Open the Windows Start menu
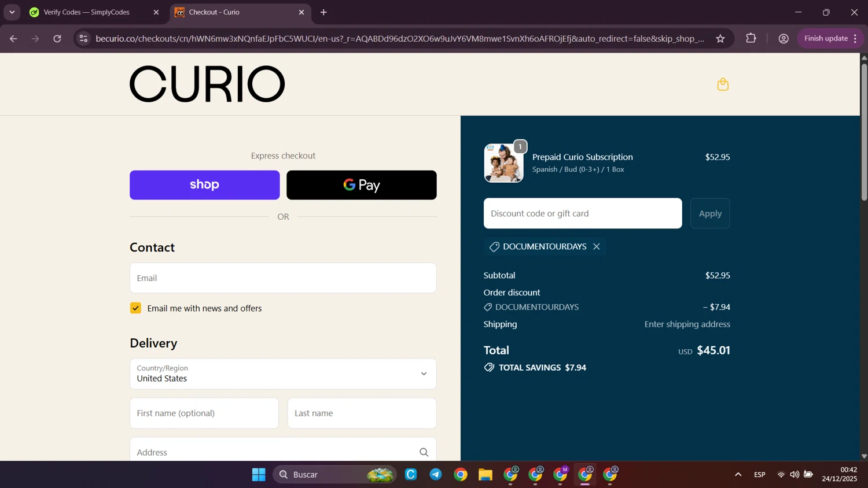Viewport: 868px width, 488px height. coord(259,475)
